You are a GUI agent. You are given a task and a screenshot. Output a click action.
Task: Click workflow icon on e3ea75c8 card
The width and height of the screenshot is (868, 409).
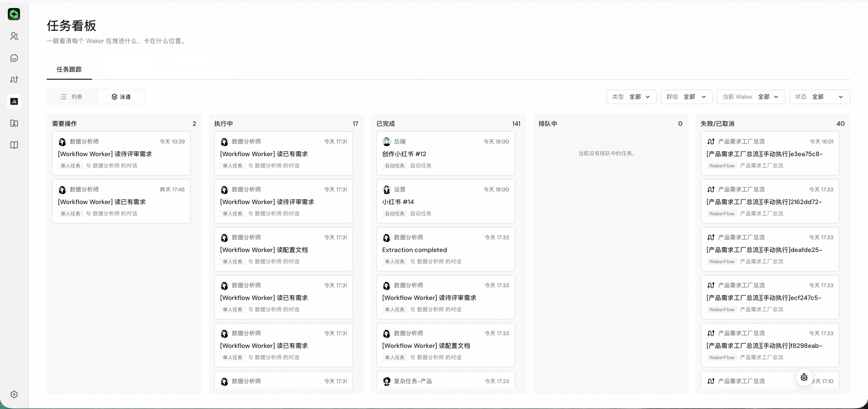tap(710, 142)
